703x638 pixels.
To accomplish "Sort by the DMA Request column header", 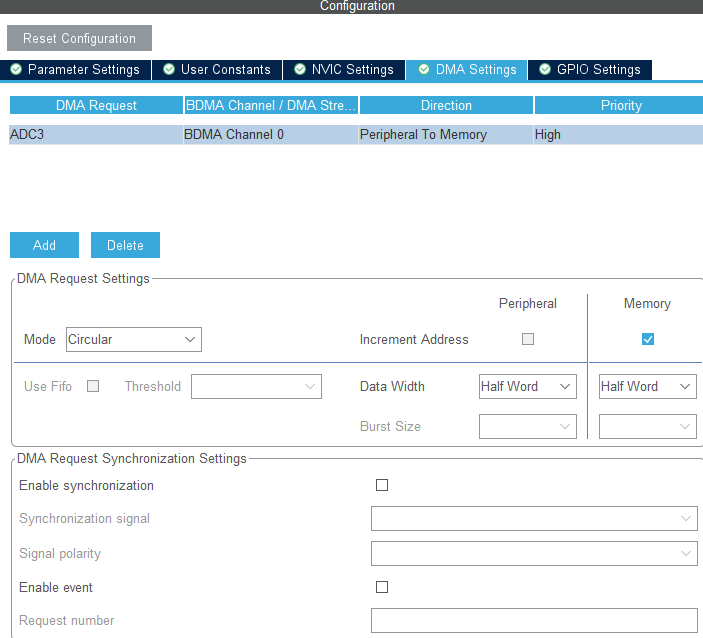I will tap(96, 105).
